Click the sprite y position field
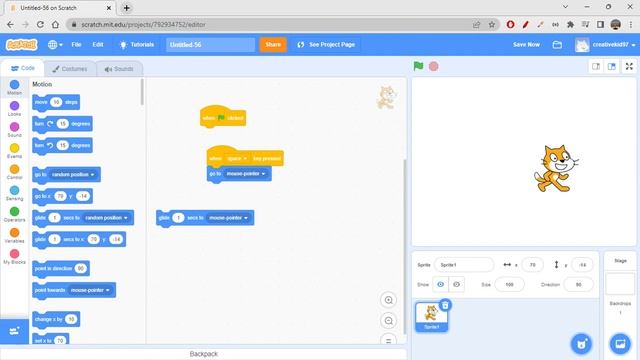The height and width of the screenshot is (360, 640). [x=582, y=265]
